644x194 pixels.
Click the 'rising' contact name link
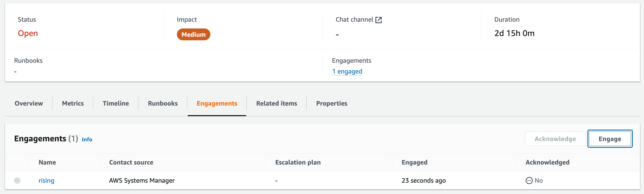(x=46, y=180)
